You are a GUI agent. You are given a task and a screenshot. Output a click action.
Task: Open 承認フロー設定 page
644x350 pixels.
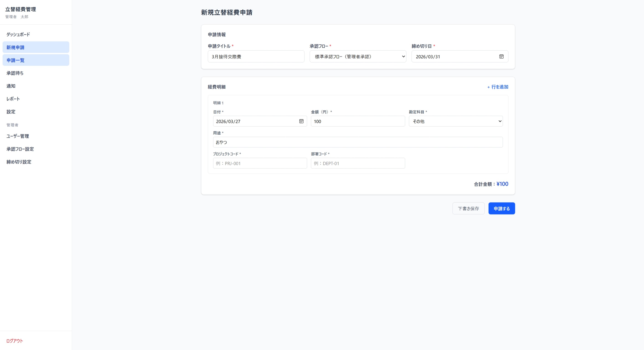pyautogui.click(x=20, y=149)
